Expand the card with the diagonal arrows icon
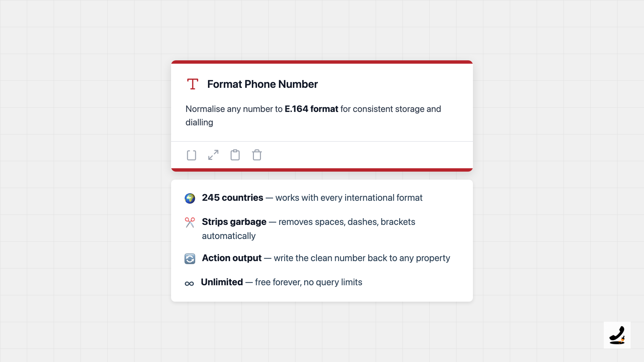Screen dimensions: 644x362 pyautogui.click(x=213, y=155)
